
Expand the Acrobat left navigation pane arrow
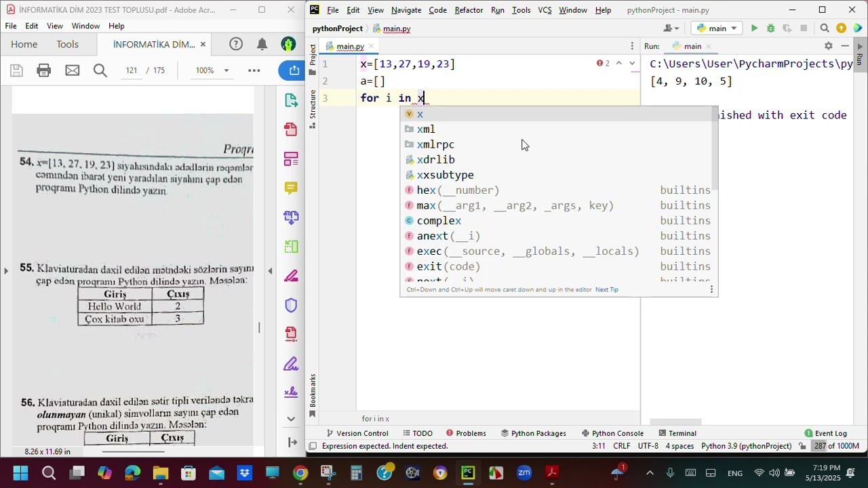(x=6, y=271)
